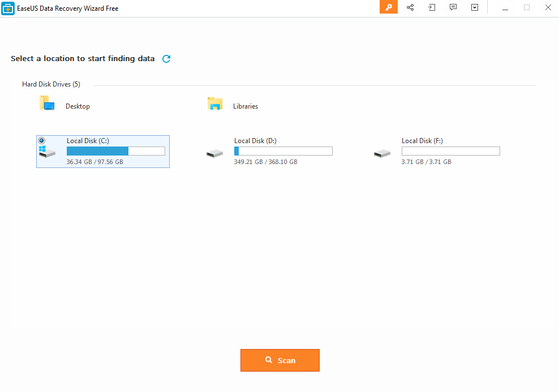Click the Local Disk (C:) usage bar
This screenshot has width=559, height=392.
tap(116, 151)
